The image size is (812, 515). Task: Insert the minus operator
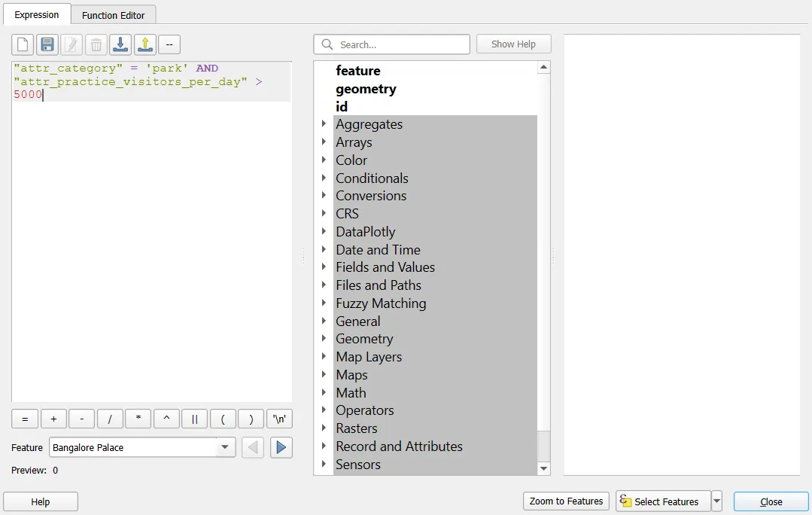point(81,419)
